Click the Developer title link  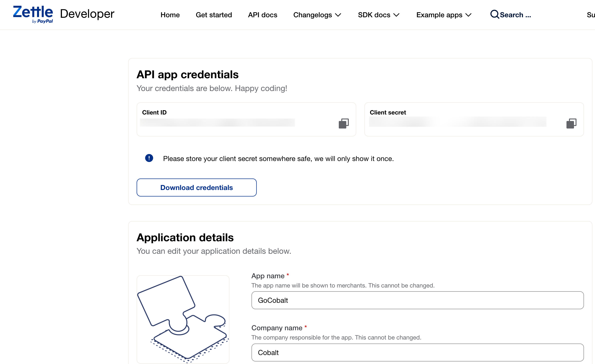pyautogui.click(x=87, y=14)
